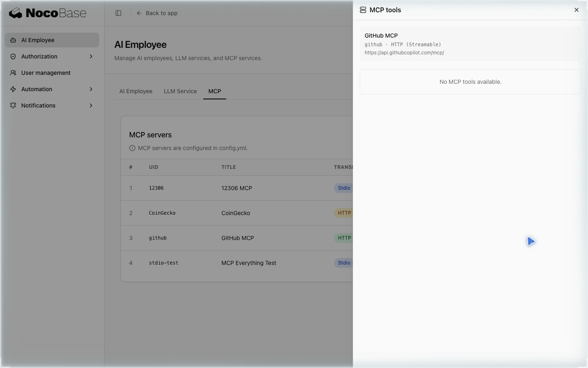Click the Notifications bell icon
This screenshot has width=588, height=368.
click(13, 105)
